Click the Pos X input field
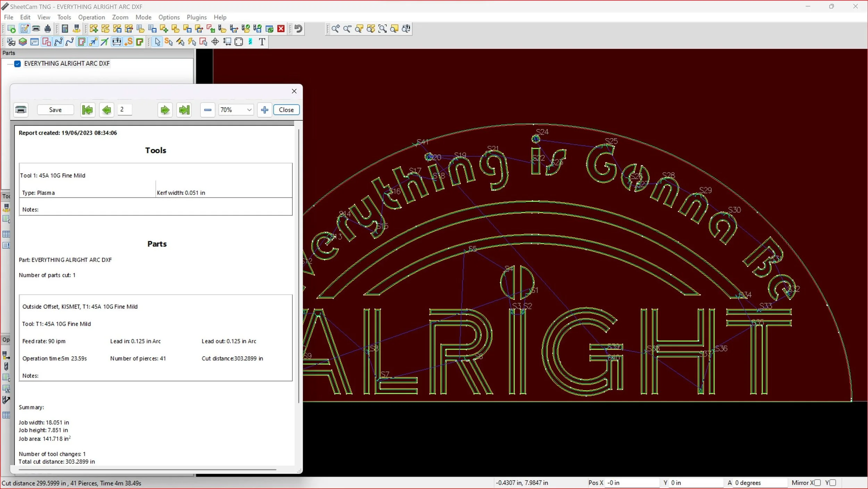The height and width of the screenshot is (489, 868). tap(632, 483)
